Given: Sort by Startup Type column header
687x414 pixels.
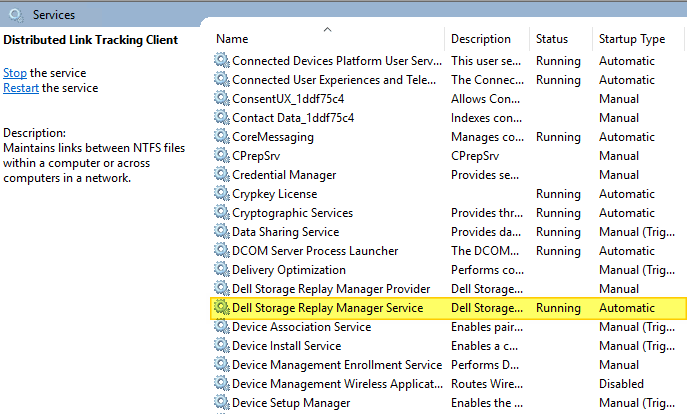Looking at the screenshot, I should [631, 39].
